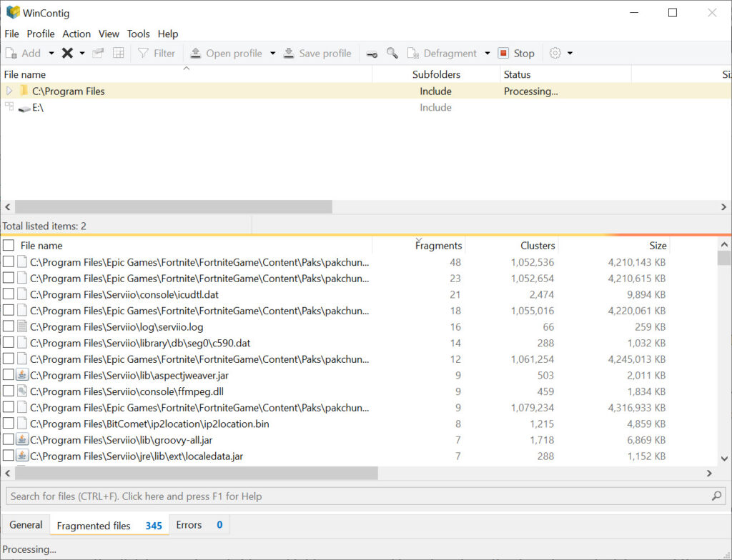The image size is (732, 560).
Task: Click the text file icon beside serviio.log
Action: pyautogui.click(x=22, y=326)
